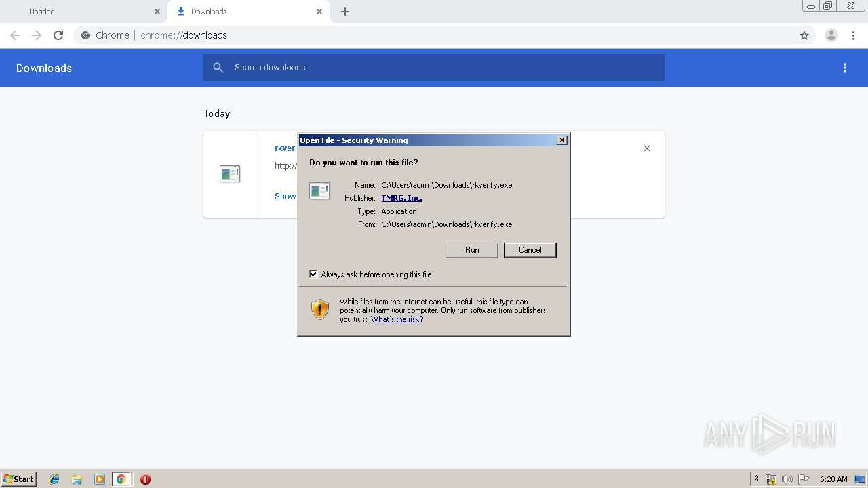Open the Windows Start menu
The height and width of the screenshot is (488, 868).
coord(19,479)
